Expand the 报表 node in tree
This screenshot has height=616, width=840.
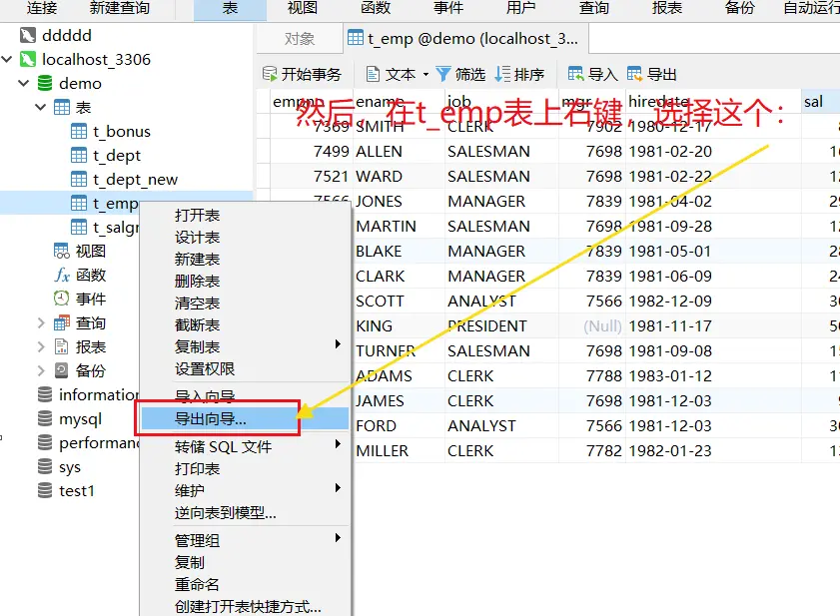41,347
